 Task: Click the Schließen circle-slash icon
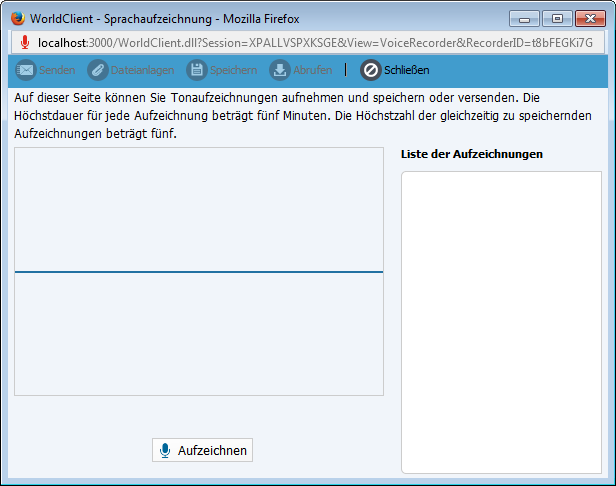(370, 70)
